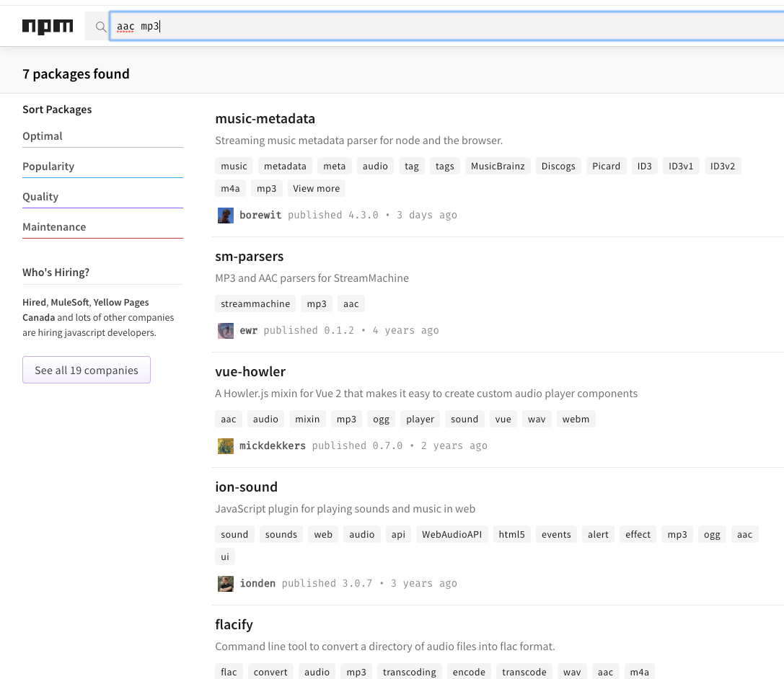
Task: Select the events tag
Action: pos(557,535)
